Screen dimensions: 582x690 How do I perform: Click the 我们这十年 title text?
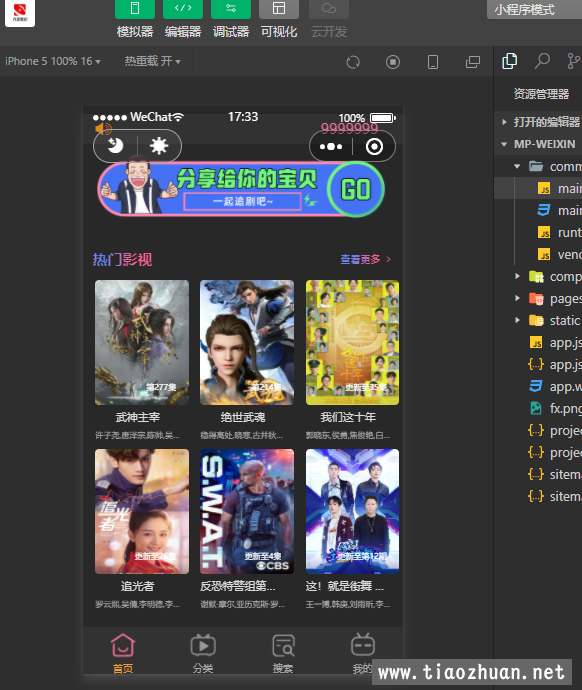point(348,417)
